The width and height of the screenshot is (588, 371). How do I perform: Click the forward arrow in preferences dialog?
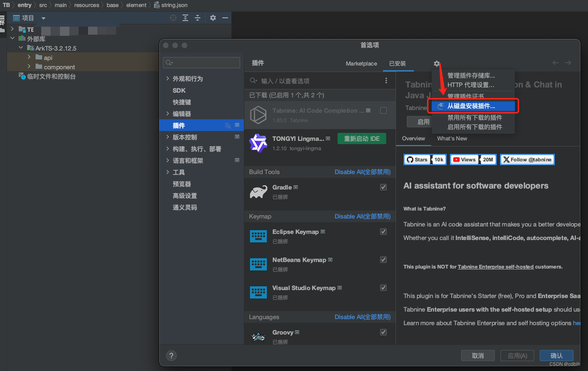[568, 63]
